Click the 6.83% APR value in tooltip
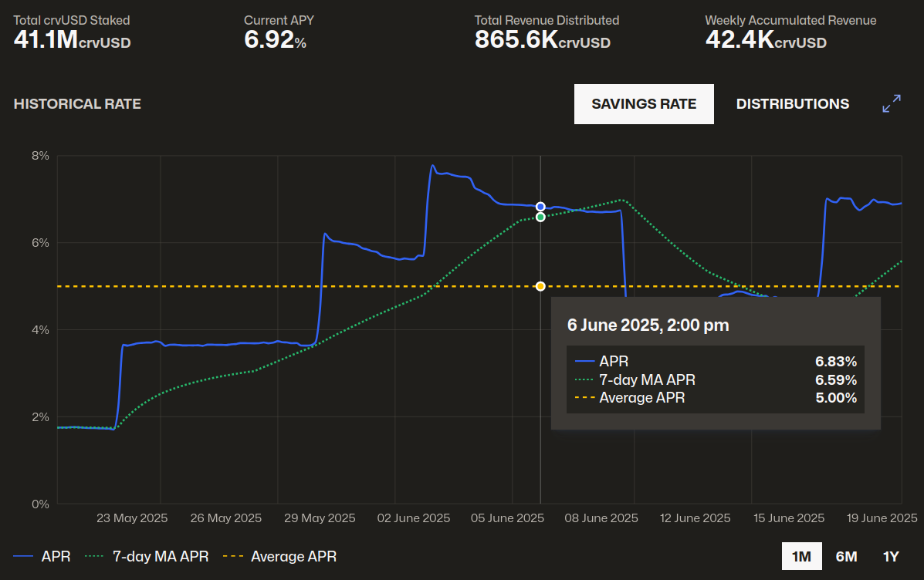 pos(835,361)
